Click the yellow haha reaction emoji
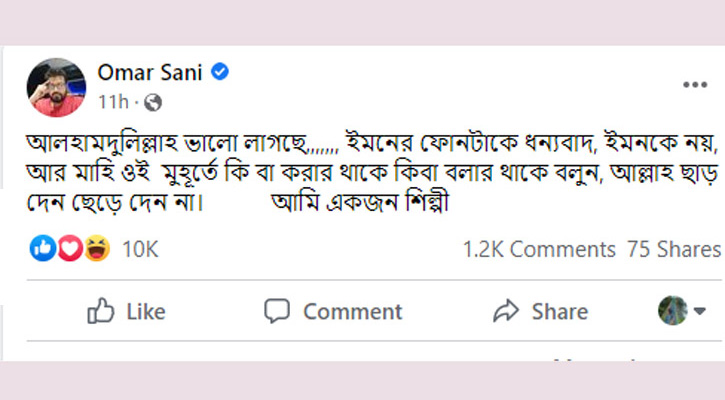This screenshot has width=725, height=400. tap(96, 249)
